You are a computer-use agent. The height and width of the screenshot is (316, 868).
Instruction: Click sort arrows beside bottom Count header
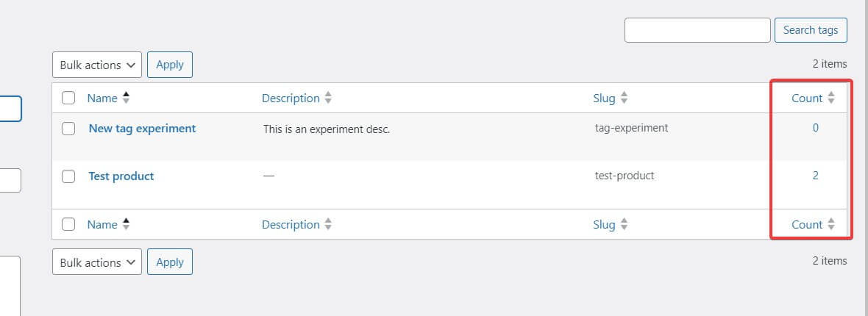831,224
